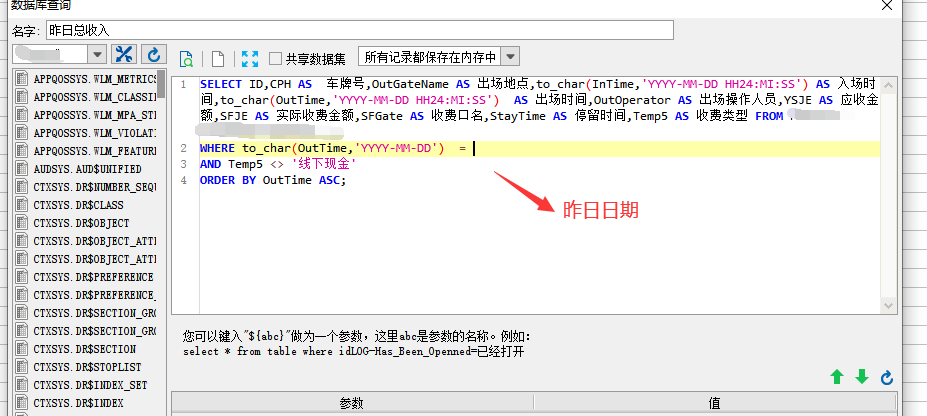Screen dimensions: 927x416
Task: Click the refresh tables icon beside the wrench
Action: coord(154,54)
